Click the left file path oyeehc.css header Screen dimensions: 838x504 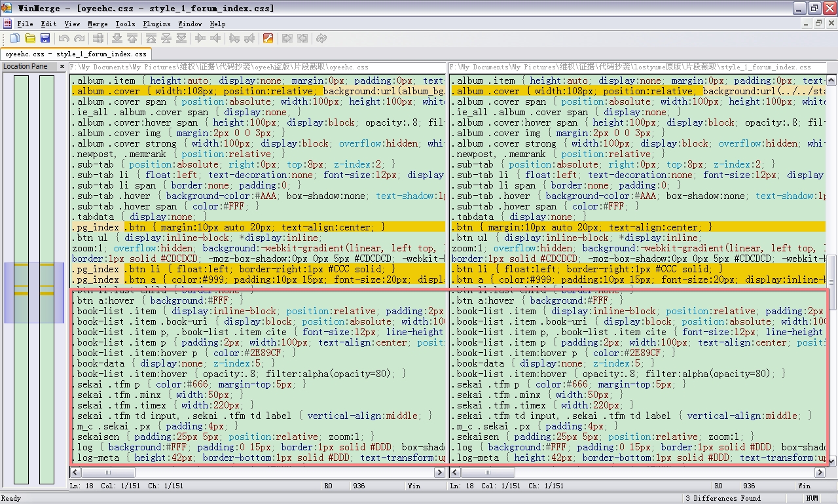pos(257,67)
